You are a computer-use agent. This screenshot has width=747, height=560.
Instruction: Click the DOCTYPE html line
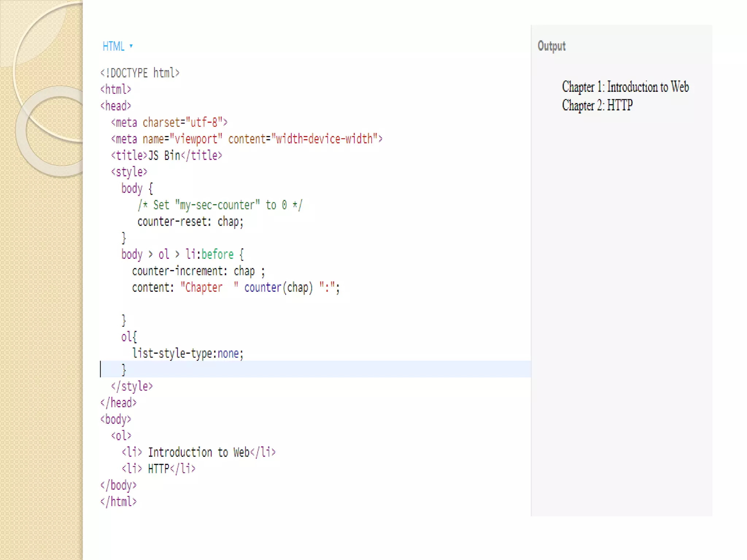pos(140,73)
